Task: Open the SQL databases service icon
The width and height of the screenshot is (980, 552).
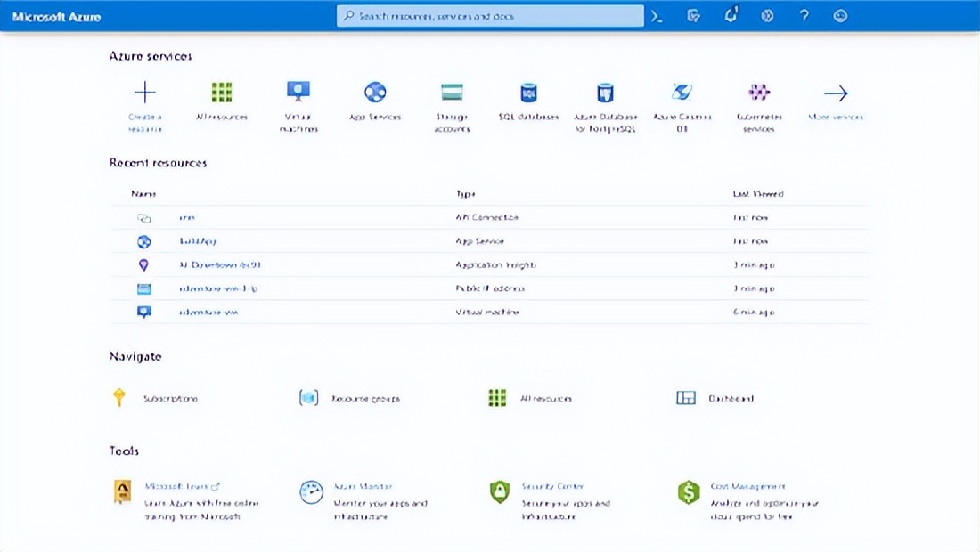Action: pos(528,92)
